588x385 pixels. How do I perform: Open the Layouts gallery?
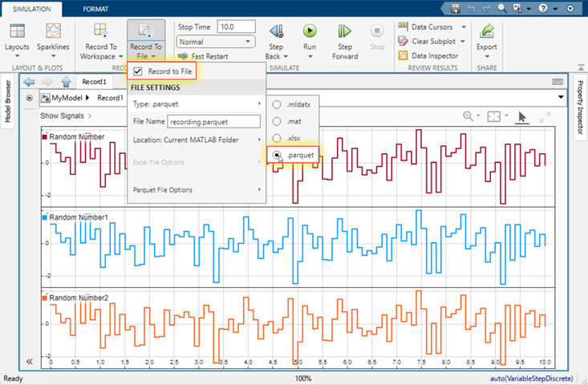[x=17, y=32]
